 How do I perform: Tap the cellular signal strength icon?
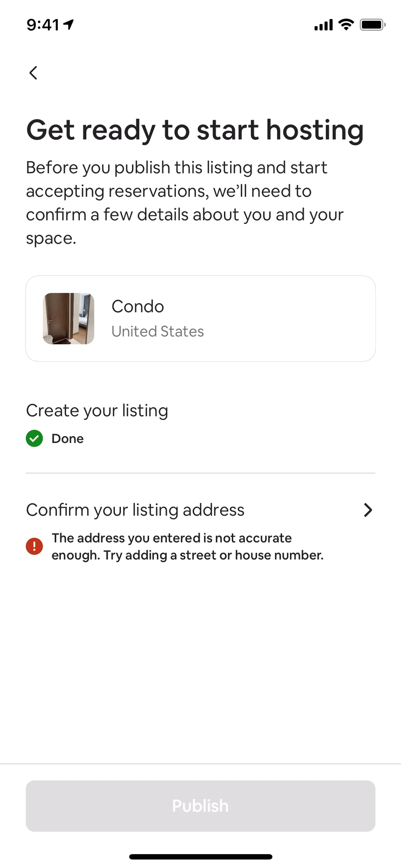[x=323, y=25]
